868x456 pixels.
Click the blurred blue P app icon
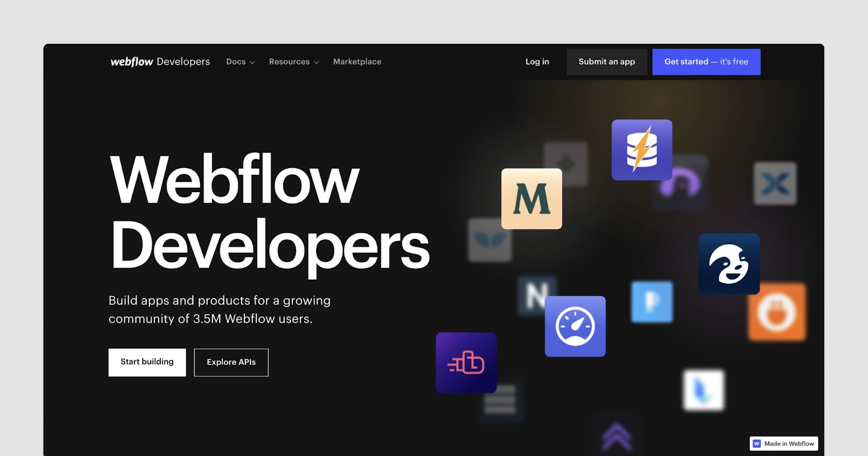(652, 302)
